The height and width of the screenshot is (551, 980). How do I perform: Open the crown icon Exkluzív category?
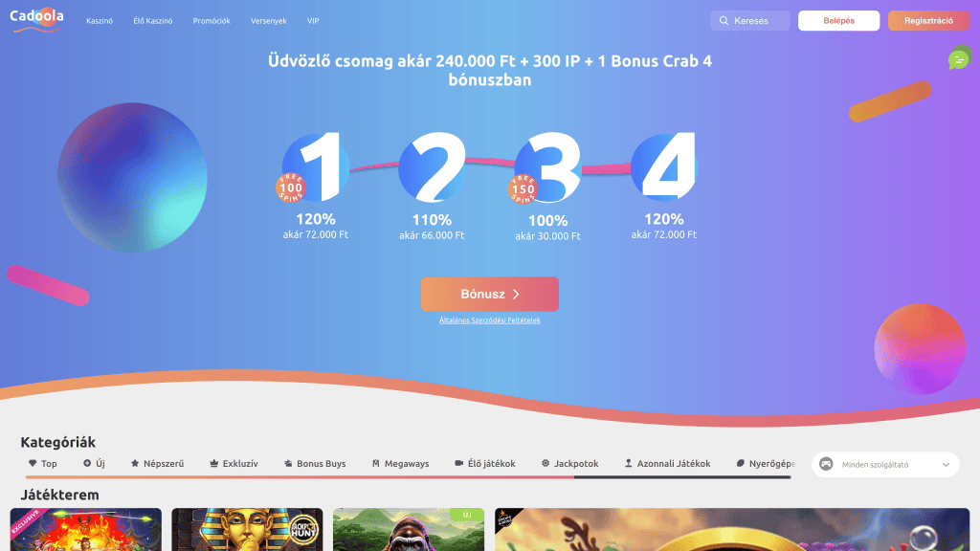click(234, 464)
